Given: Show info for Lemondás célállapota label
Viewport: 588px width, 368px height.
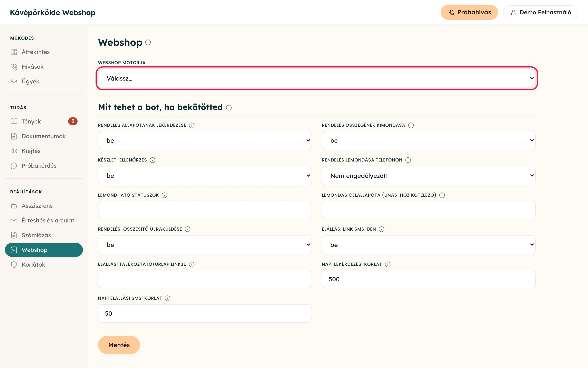Looking at the screenshot, I should click(x=442, y=195).
